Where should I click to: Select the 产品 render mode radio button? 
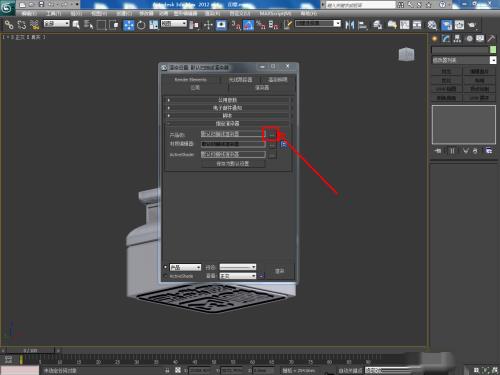click(165, 267)
